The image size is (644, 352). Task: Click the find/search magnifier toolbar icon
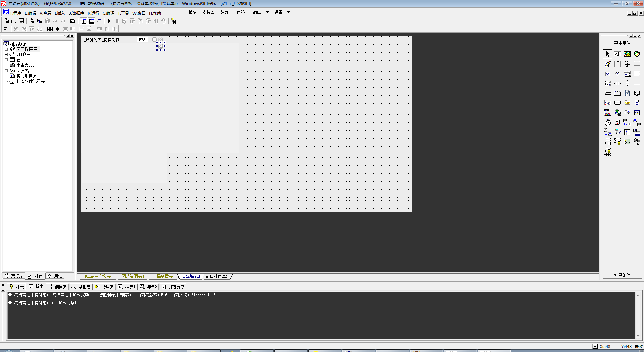coord(73,21)
